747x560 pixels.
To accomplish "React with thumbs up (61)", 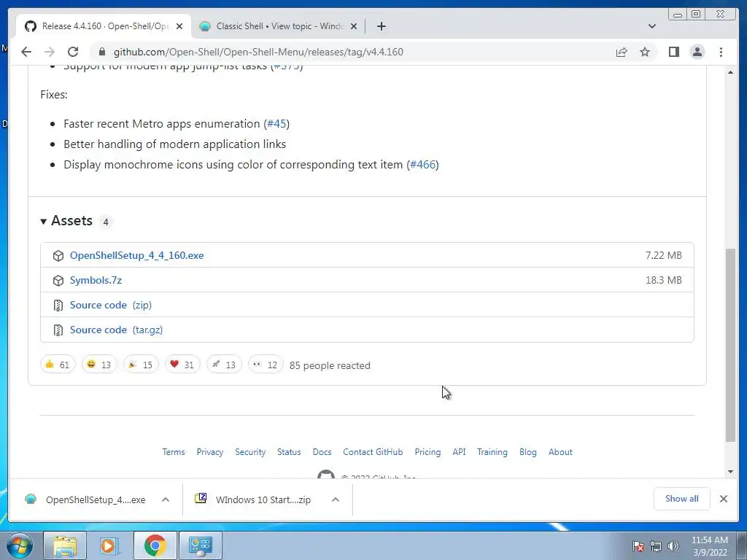I will tap(58, 365).
